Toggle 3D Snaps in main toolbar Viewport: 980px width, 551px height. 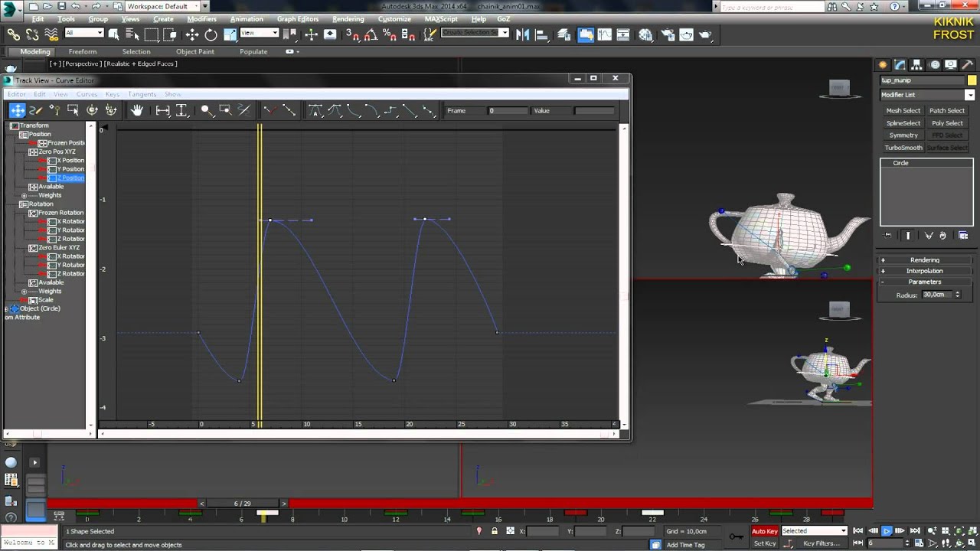351,34
